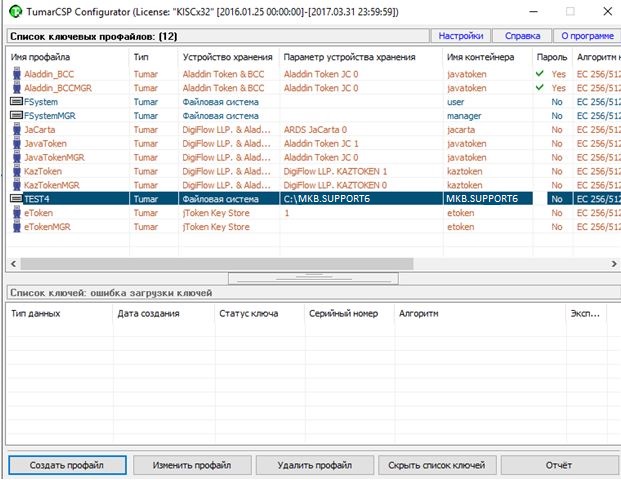
Task: Click the password checkmark for Aladdin_BCCMGR
Action: (540, 88)
